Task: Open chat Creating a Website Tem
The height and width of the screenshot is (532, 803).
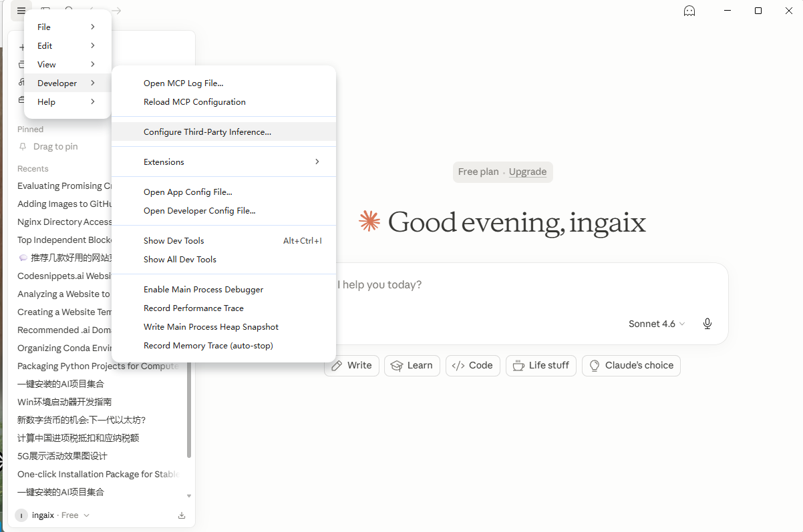Action: pyautogui.click(x=64, y=312)
